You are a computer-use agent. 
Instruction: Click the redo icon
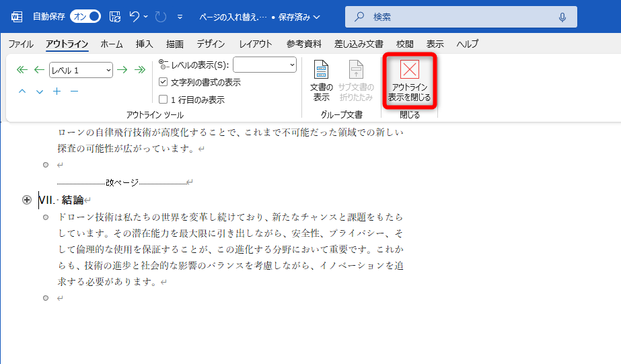160,17
